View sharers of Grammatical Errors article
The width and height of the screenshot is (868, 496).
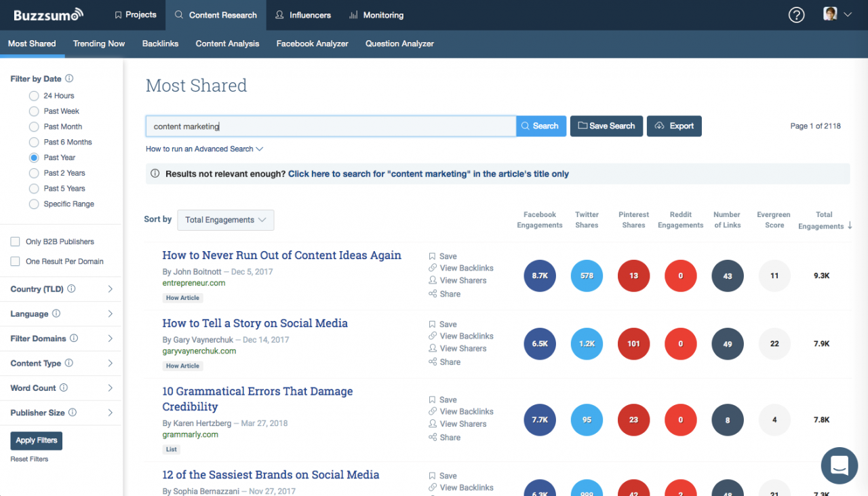(x=458, y=424)
